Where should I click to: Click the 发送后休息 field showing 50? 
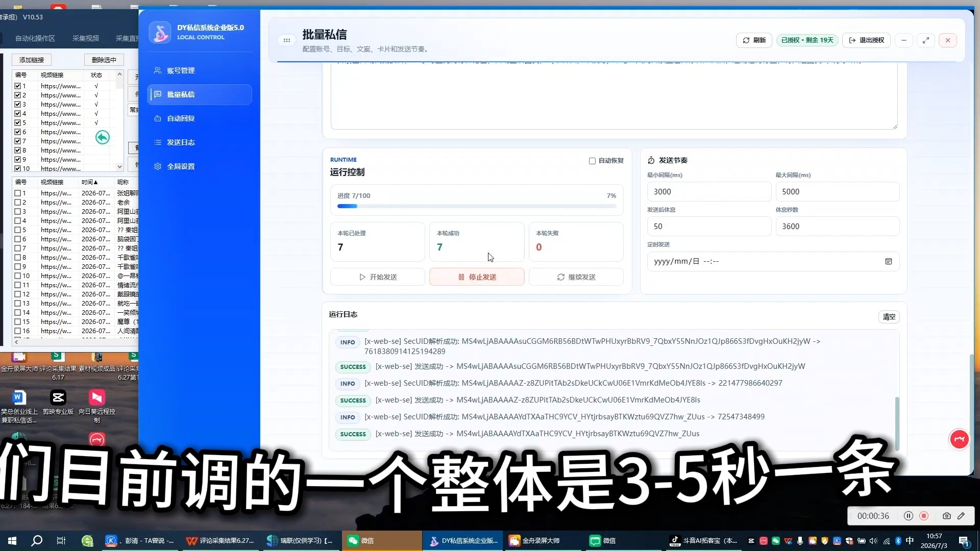click(x=709, y=227)
